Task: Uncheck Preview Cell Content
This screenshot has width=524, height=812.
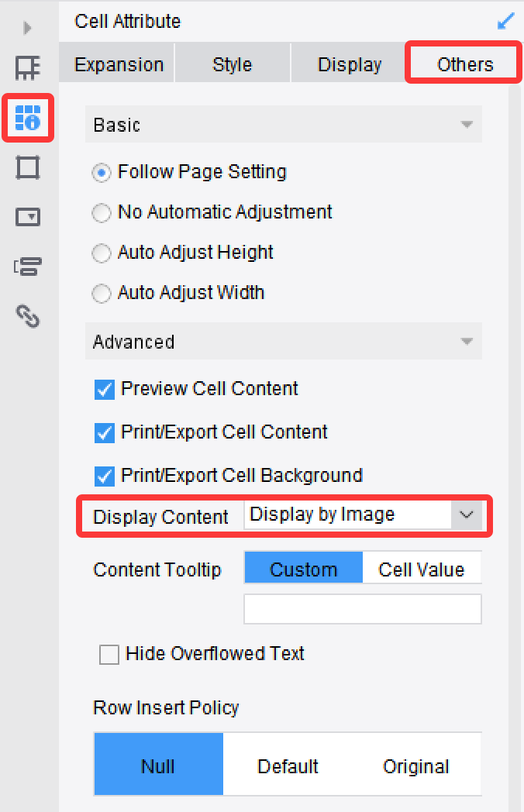Action: pyautogui.click(x=104, y=389)
